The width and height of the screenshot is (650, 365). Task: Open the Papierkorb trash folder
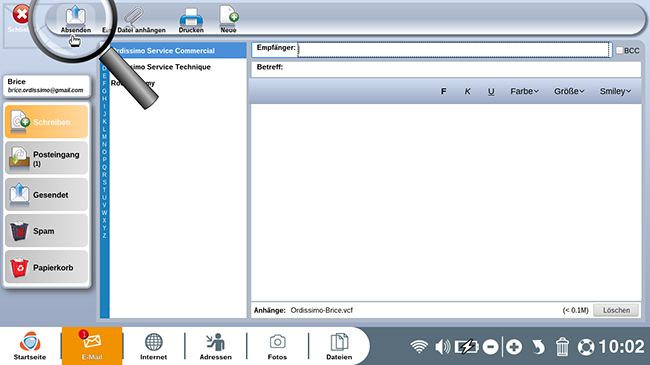[x=46, y=267]
